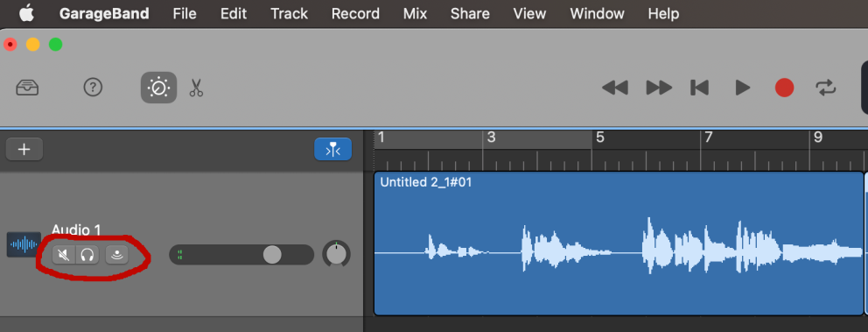Click bar 7 on the timeline ruler

coord(708,138)
